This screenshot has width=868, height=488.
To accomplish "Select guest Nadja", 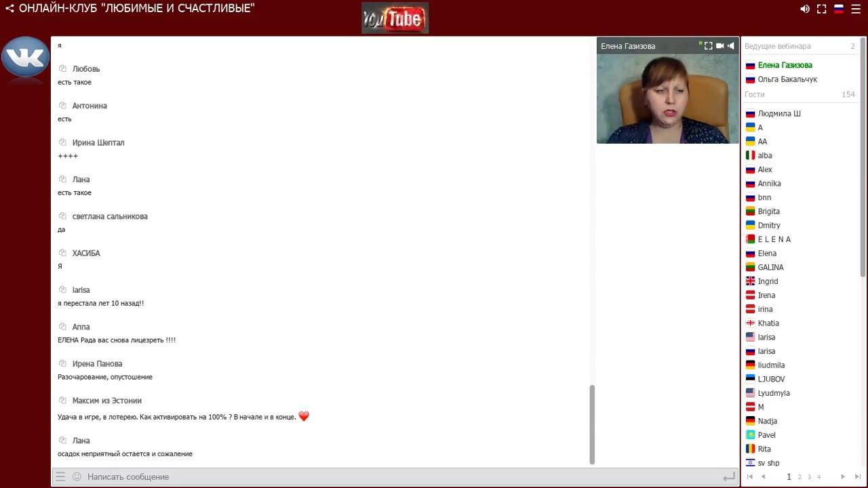I will pyautogui.click(x=767, y=421).
